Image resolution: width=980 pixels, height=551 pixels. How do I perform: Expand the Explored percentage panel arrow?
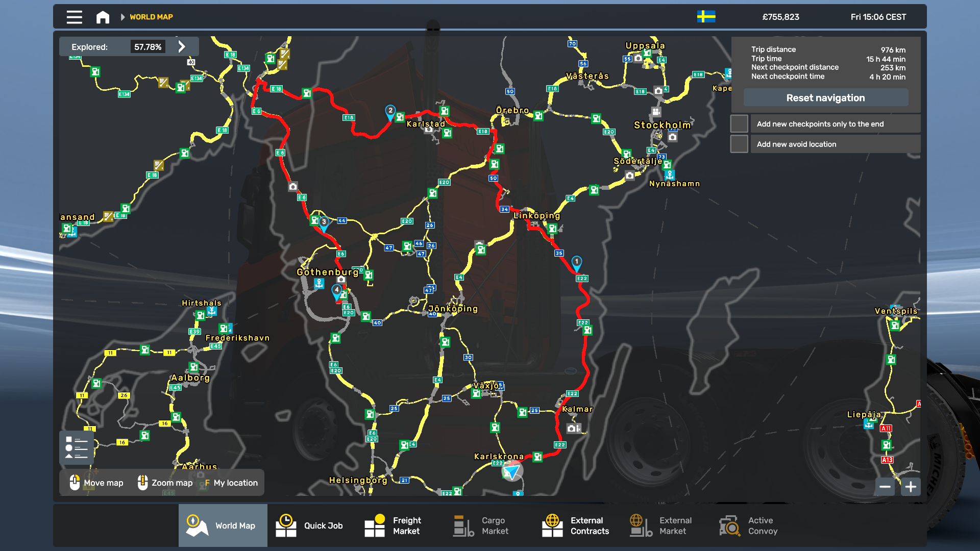coord(182,46)
